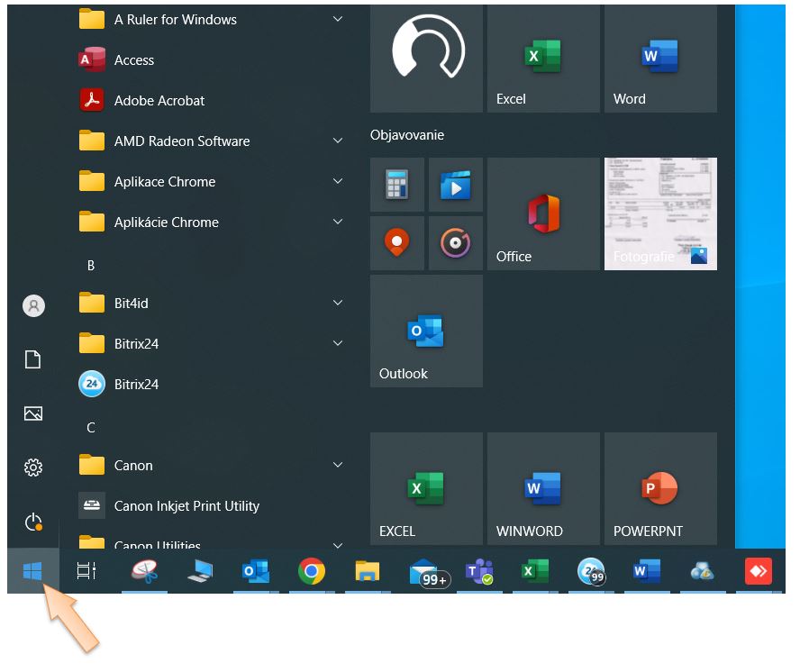
Task: Open Canon Inkjet Print Utility
Action: 186,506
